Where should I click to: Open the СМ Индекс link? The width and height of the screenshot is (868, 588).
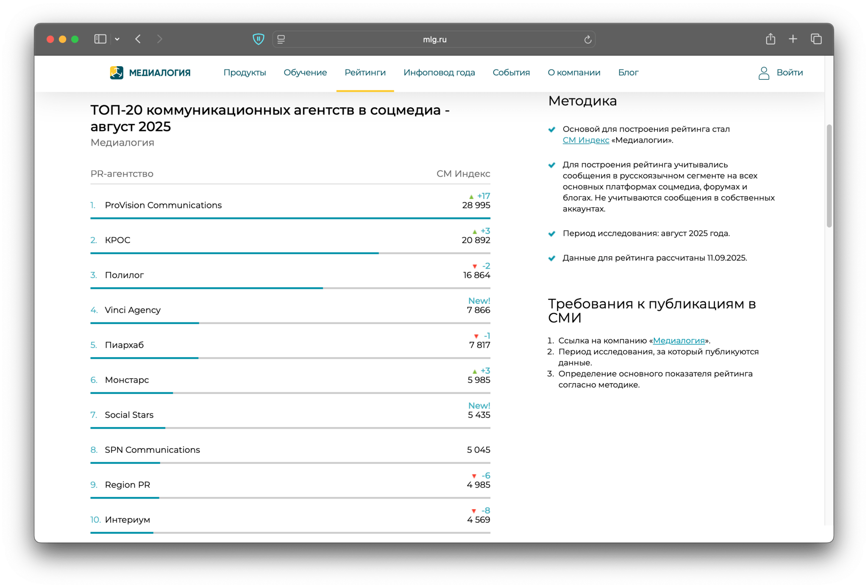[x=586, y=140]
